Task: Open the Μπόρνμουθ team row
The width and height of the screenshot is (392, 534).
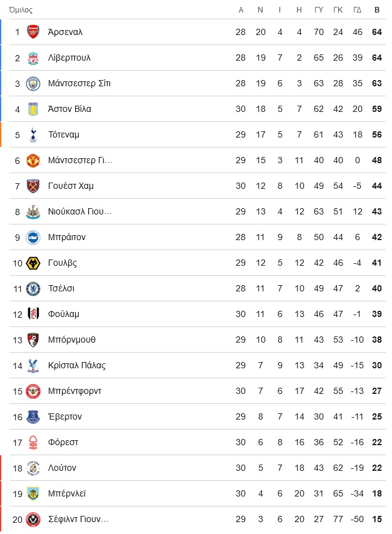Action: [x=198, y=340]
